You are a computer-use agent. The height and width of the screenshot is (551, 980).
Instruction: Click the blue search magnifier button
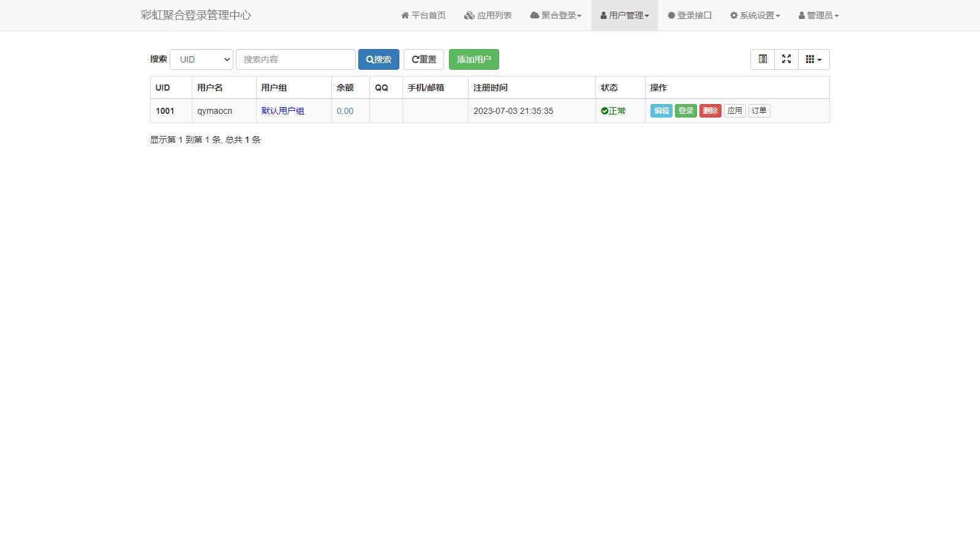point(379,59)
